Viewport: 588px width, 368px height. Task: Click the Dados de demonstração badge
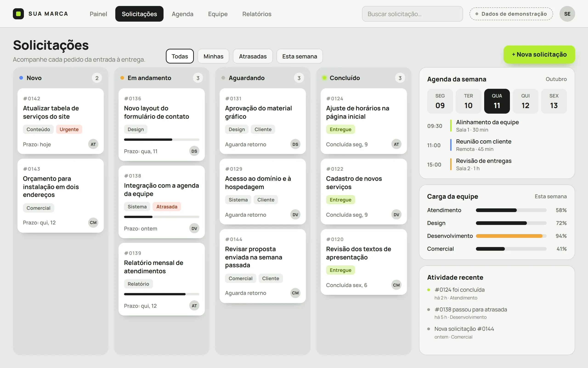[x=511, y=14]
